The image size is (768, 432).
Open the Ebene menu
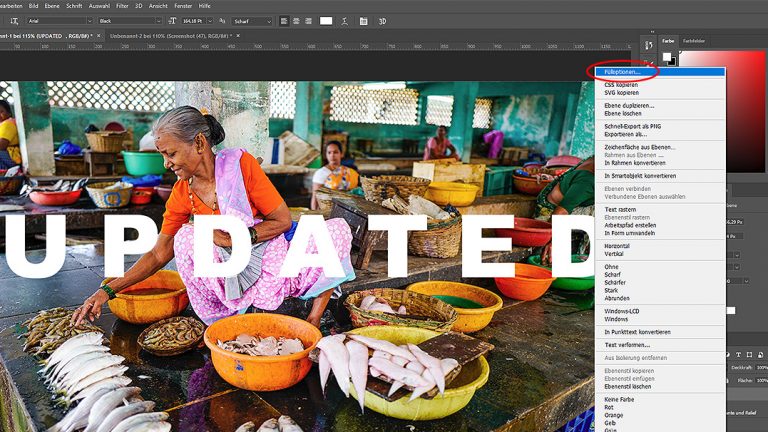coord(52,6)
